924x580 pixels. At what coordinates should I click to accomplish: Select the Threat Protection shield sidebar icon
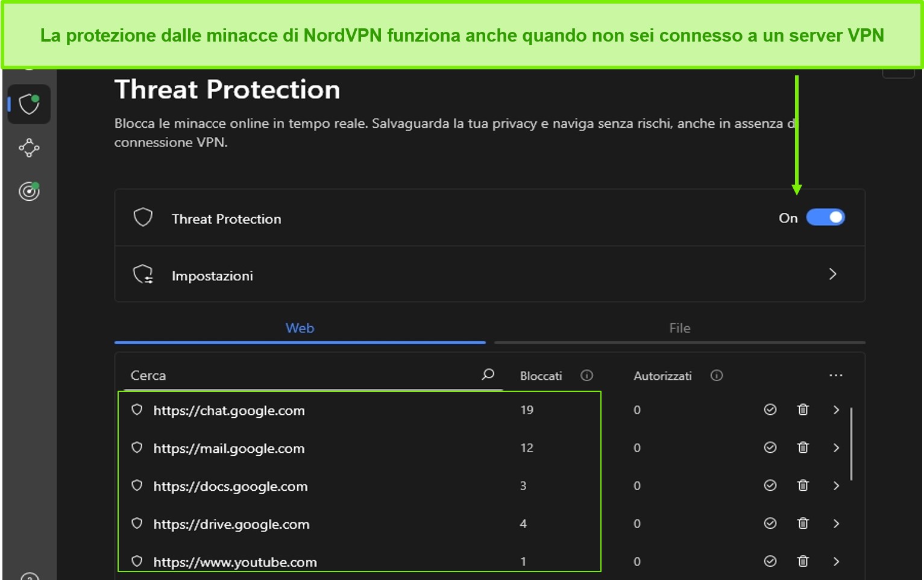point(29,104)
